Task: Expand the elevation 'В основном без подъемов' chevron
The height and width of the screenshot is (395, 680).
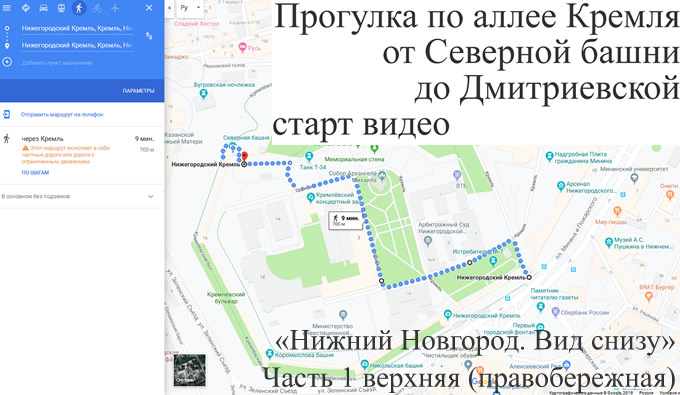Action: pos(150,196)
